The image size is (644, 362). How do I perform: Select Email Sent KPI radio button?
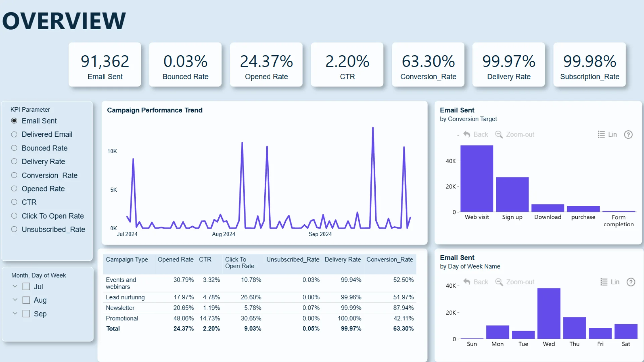tap(14, 121)
